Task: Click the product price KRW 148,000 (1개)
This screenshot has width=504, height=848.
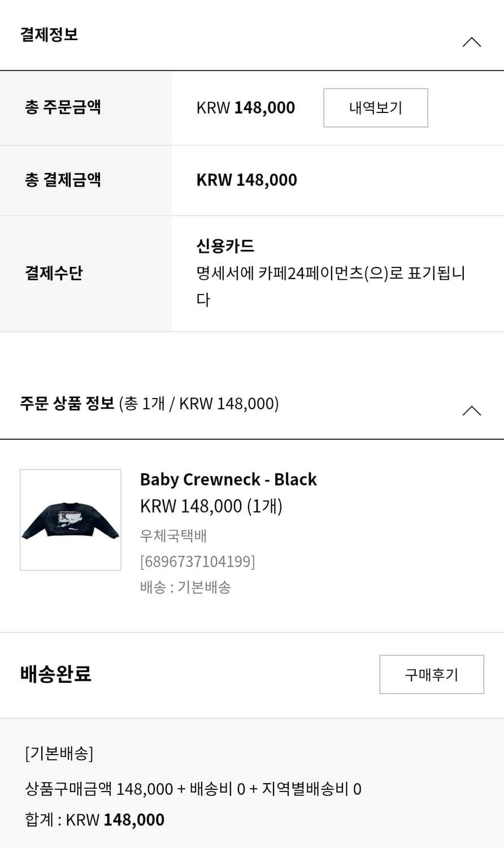Action: point(211,506)
